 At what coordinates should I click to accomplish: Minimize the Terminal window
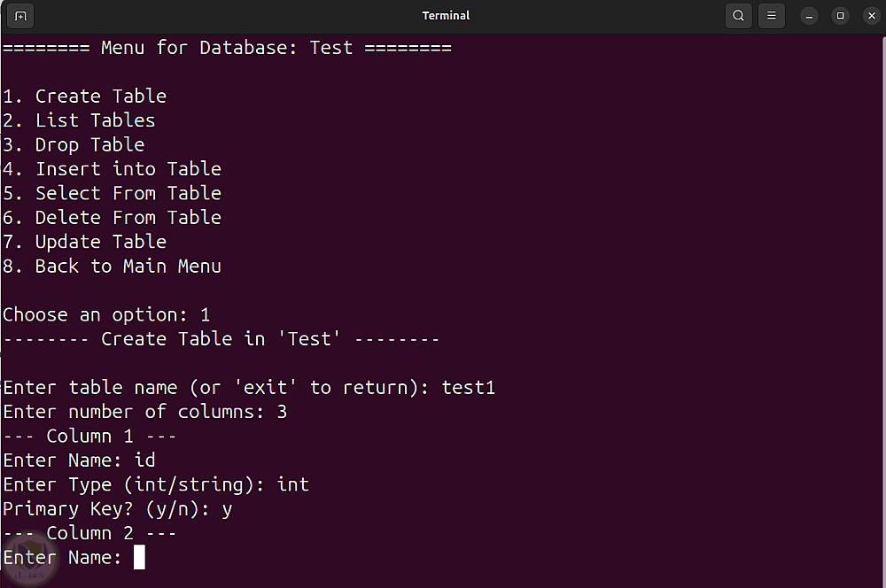tap(809, 16)
